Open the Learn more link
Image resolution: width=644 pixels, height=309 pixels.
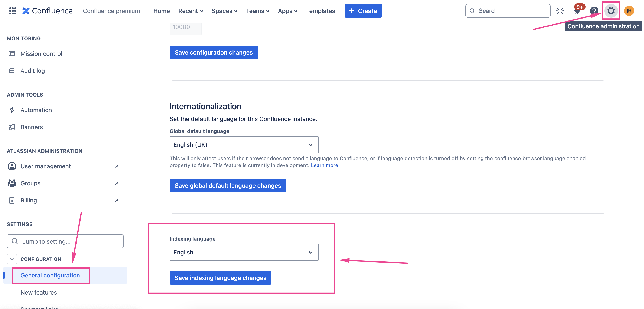[x=324, y=165]
